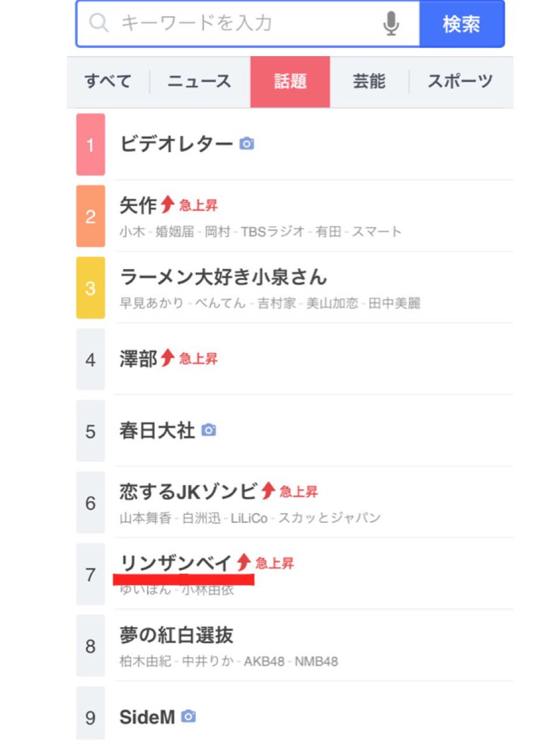Click rising arrow next to 恋するJKゾンビ
Image resolution: width=560 pixels, height=747 pixels.
[x=268, y=491]
